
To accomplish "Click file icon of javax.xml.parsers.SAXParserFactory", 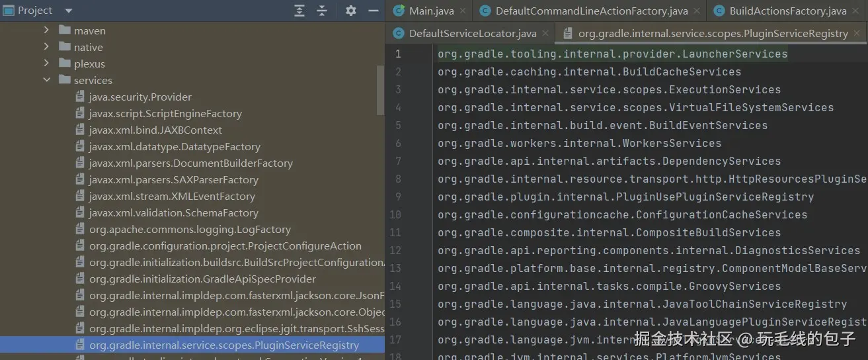I will click(80, 179).
